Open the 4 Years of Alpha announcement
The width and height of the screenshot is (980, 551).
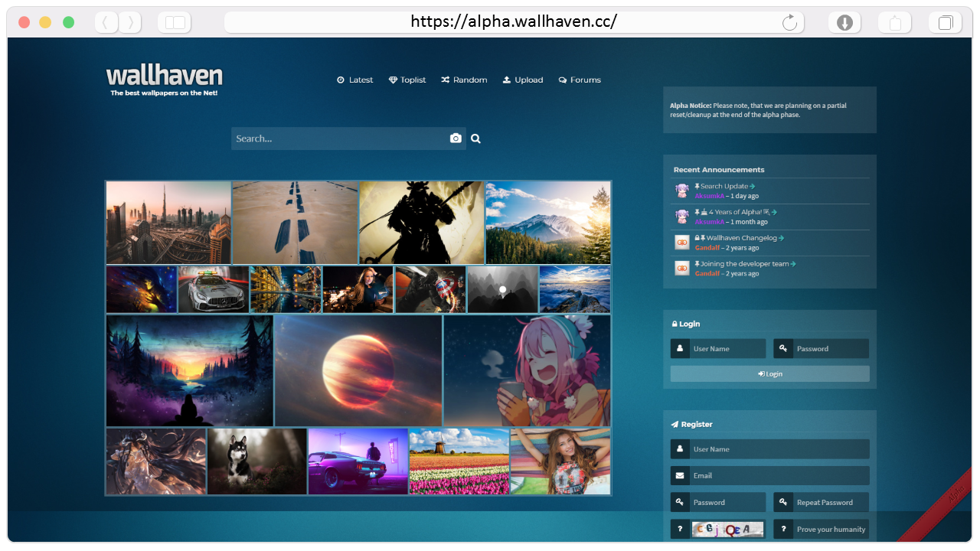coord(736,212)
